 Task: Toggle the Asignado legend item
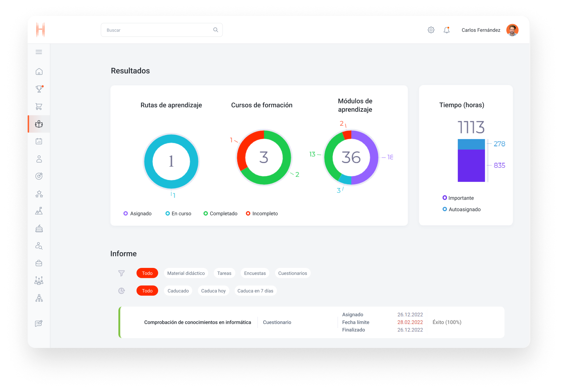(x=138, y=214)
